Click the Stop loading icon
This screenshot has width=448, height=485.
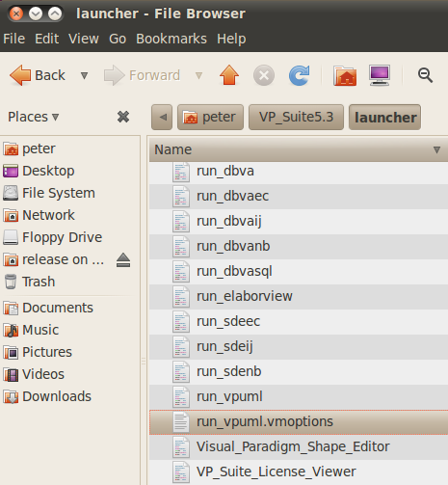[264, 75]
